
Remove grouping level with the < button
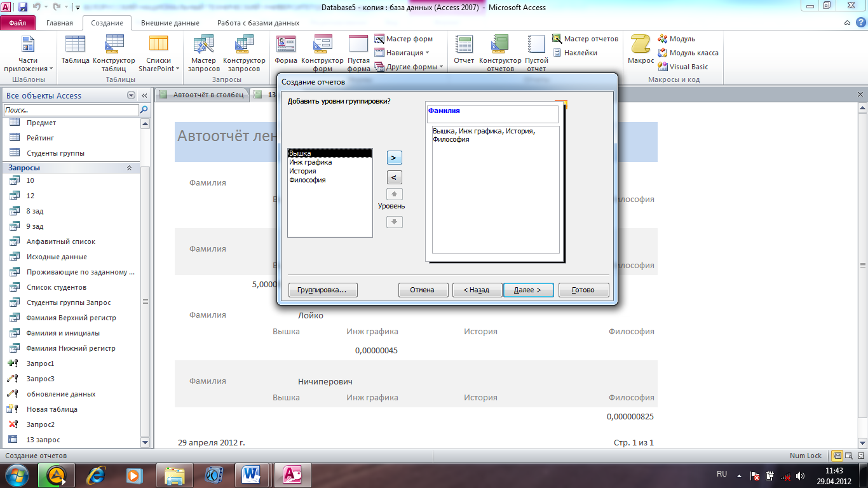point(395,177)
